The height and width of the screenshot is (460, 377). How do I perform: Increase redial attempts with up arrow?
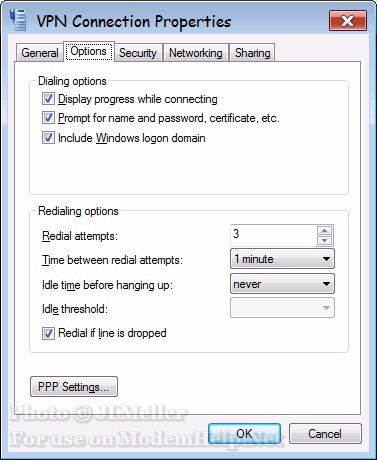[324, 230]
